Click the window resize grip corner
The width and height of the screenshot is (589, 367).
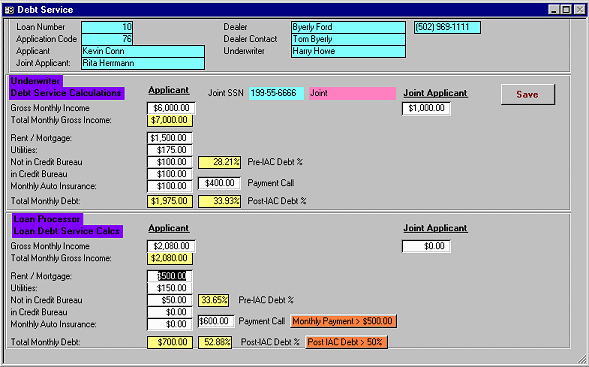coord(581,359)
